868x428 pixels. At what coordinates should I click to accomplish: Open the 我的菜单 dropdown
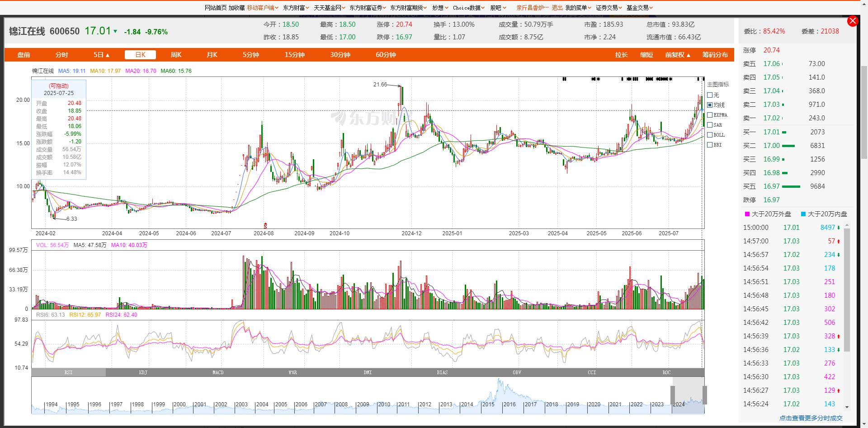tap(578, 8)
